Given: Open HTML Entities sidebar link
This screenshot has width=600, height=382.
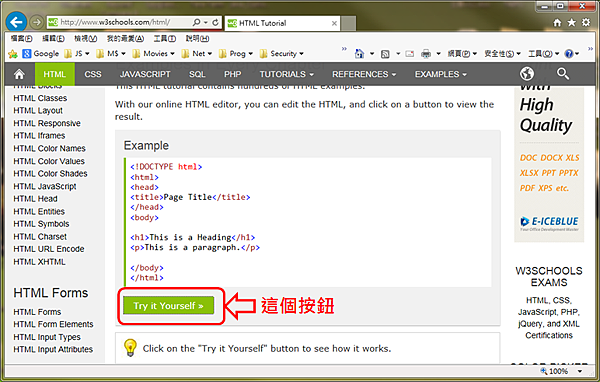Looking at the screenshot, I should (39, 212).
